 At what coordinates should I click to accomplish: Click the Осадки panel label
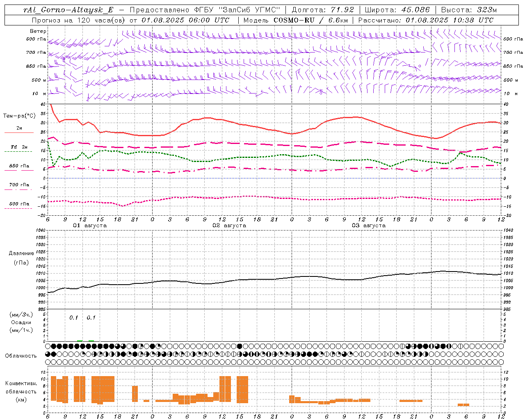coord(21,322)
